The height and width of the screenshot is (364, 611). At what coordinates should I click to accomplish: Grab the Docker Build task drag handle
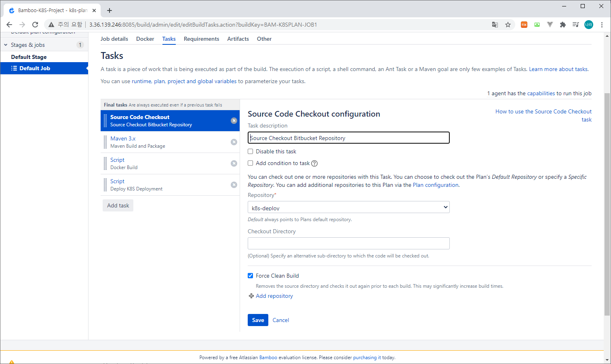105,163
